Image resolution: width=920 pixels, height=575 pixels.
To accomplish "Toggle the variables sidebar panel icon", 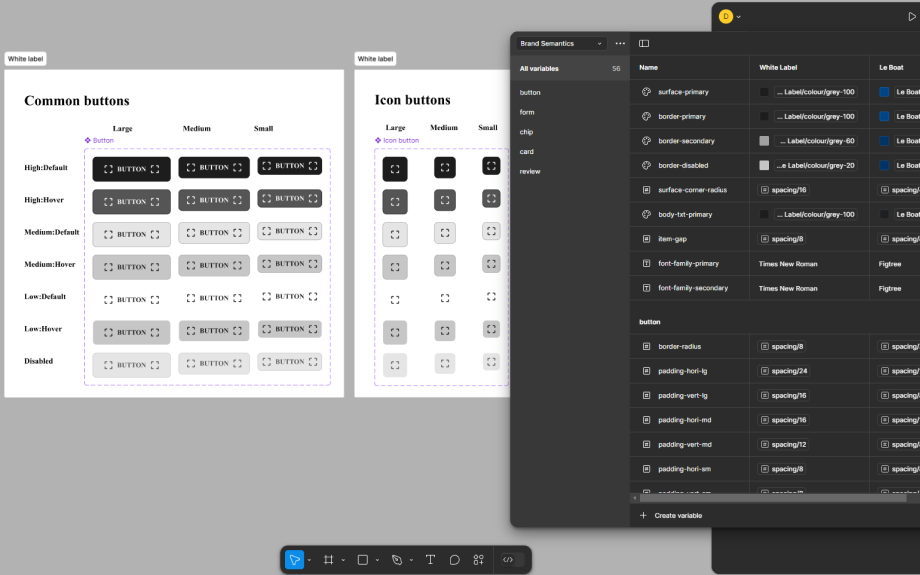I will [x=644, y=43].
